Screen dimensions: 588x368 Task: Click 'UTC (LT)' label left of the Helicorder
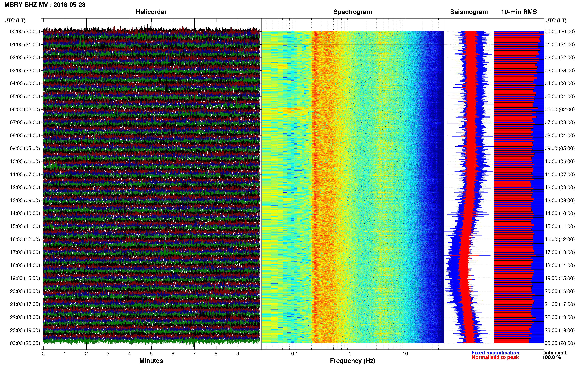(x=15, y=20)
